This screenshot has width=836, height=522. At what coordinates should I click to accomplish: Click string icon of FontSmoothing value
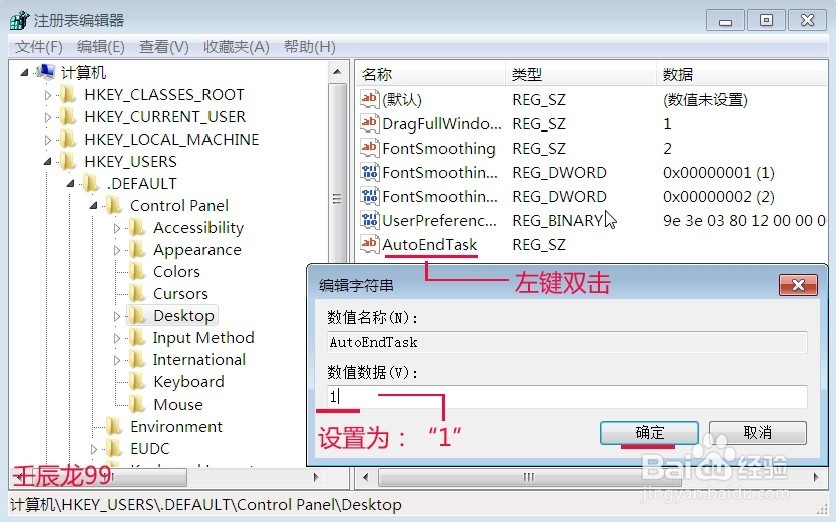369,148
